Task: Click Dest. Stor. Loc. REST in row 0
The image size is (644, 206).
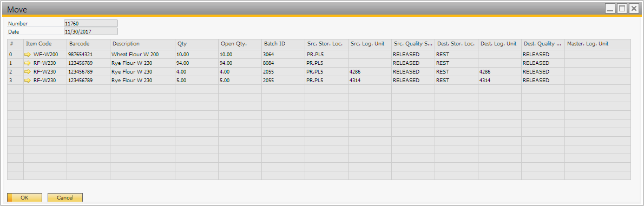Action: point(456,55)
